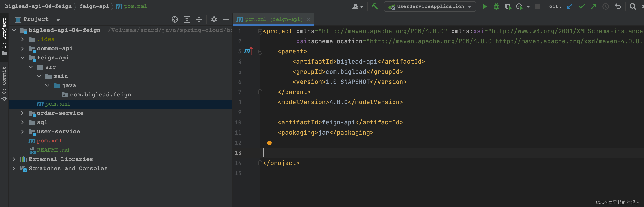Open UserServiceApplication run configuration dropdown
Viewport: 644px width, 207px height.
(429, 6)
